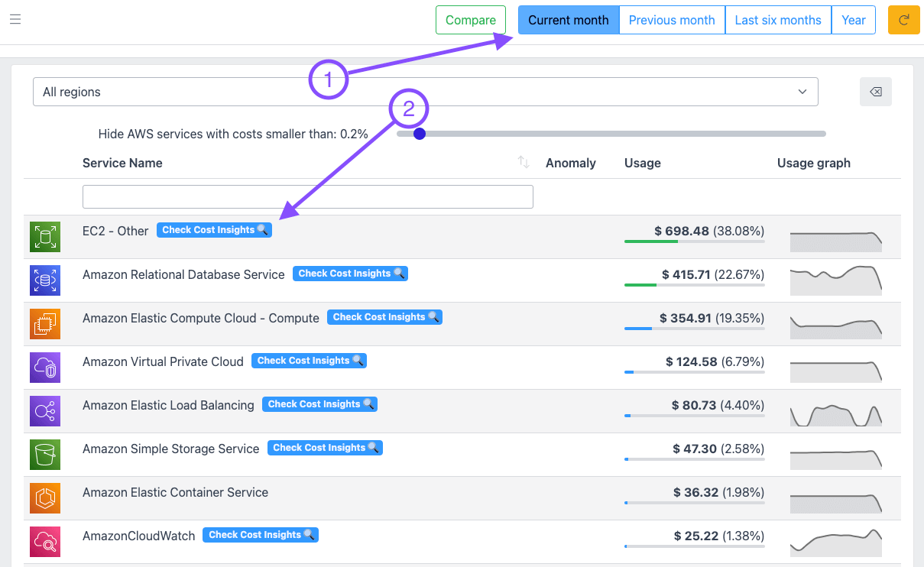Click the Amazon Elastic Load Balancing name
924x567 pixels.
click(168, 405)
